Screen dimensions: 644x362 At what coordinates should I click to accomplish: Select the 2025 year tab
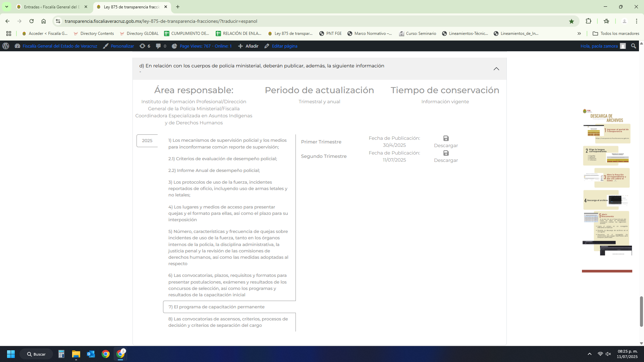pos(147,141)
